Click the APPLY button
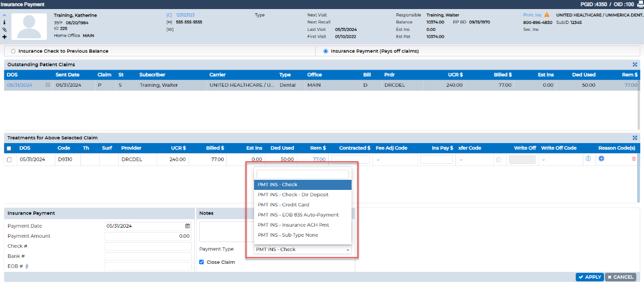This screenshot has width=644, height=283. pos(590,277)
